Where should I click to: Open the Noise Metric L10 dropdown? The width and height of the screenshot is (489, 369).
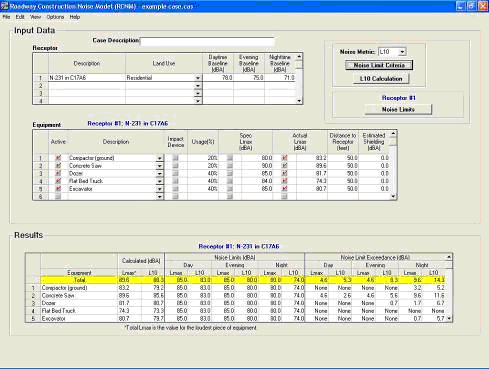click(x=402, y=52)
